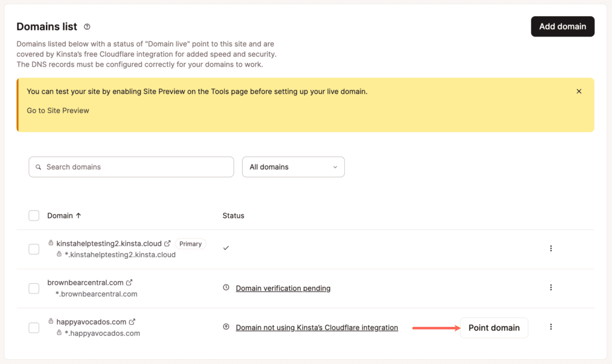
Task: Open external link icon for happyavocados.com
Action: click(x=132, y=322)
